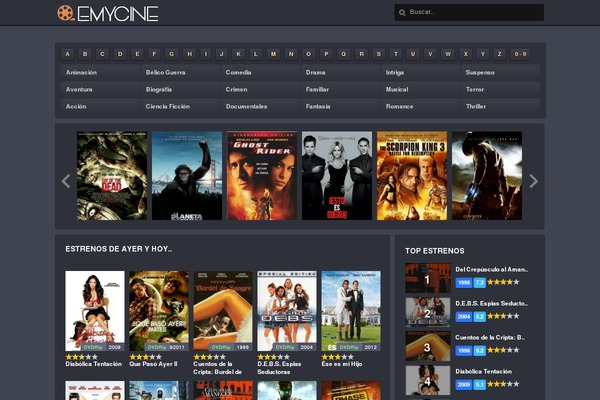
Task: Open the Scorpion King 3 carousel poster
Action: 412,176
